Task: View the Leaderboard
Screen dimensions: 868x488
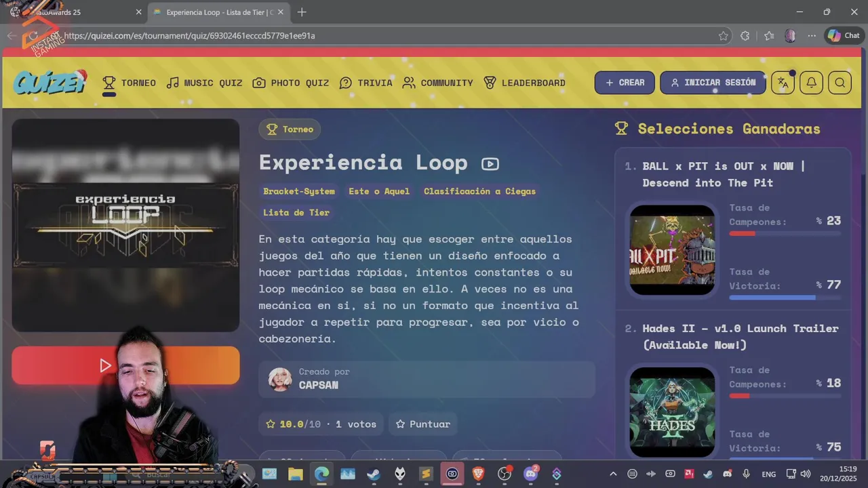Action: 524,83
